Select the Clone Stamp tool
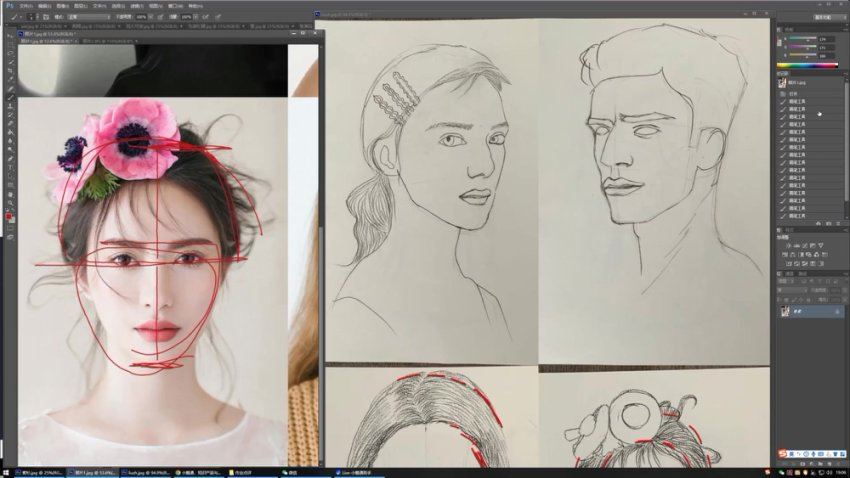Image resolution: width=850 pixels, height=478 pixels. pyautogui.click(x=10, y=106)
